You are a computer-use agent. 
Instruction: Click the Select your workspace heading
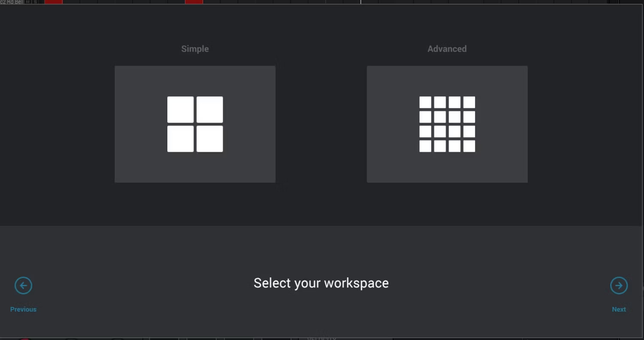click(x=321, y=283)
